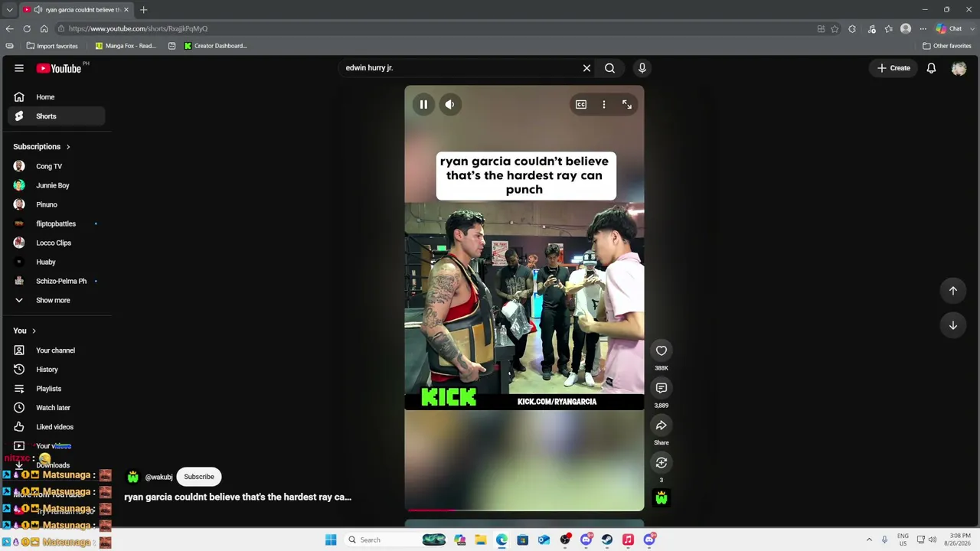Open the comments for the Short

coord(661,388)
